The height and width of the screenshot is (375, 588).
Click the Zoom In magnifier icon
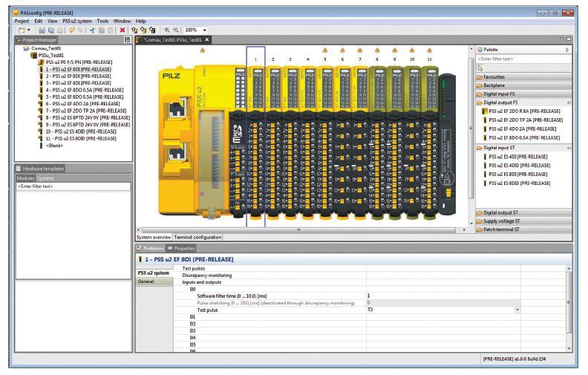[x=166, y=30]
